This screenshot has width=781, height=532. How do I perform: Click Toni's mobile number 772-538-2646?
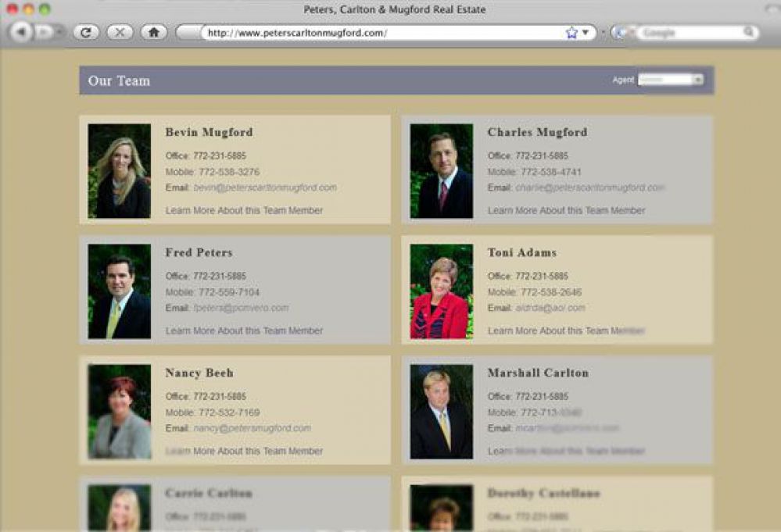[x=551, y=292]
